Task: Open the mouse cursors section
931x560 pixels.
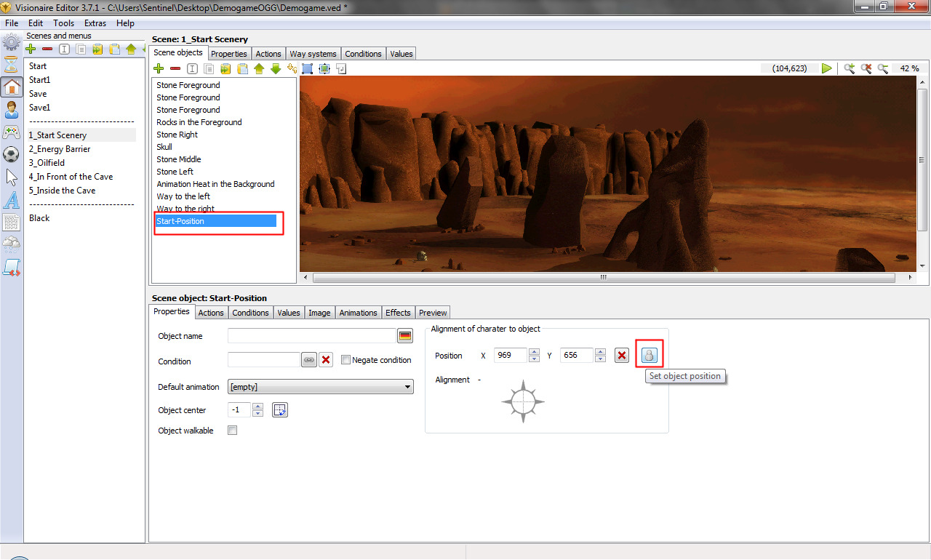Action: pyautogui.click(x=11, y=177)
